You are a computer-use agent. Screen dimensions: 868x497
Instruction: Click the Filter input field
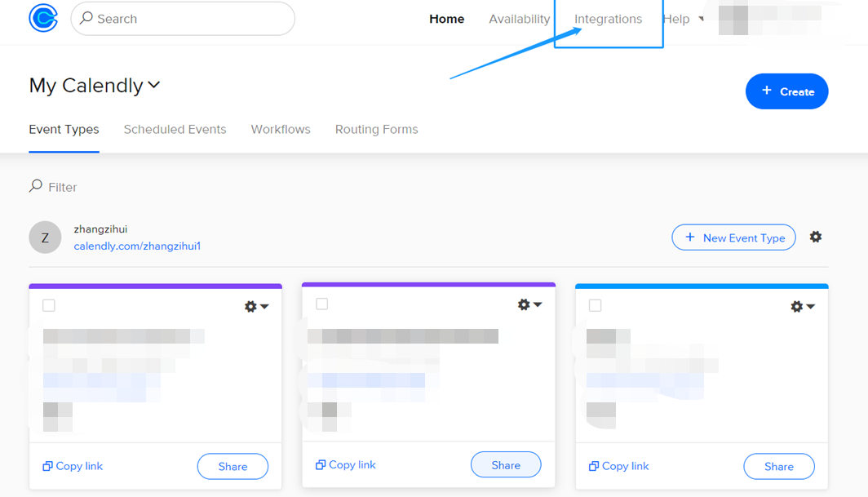coord(63,187)
